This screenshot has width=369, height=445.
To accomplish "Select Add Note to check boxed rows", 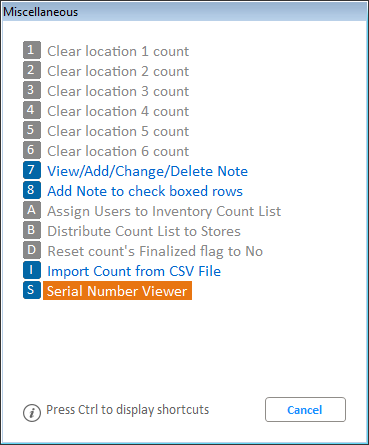I will tap(145, 191).
